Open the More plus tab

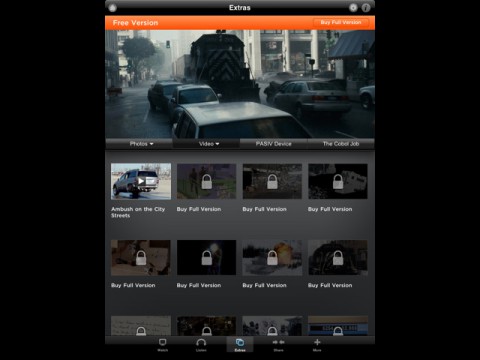coord(317,345)
